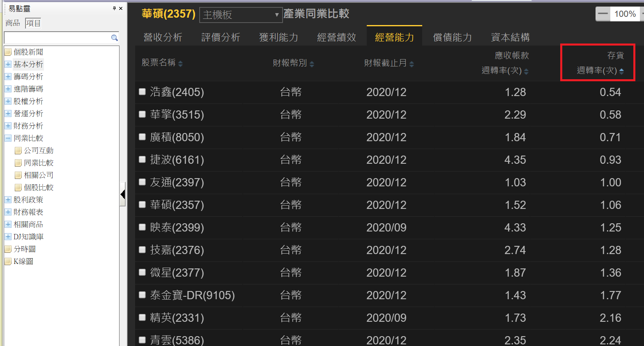The height and width of the screenshot is (346, 644).
Task: Sort by 應收帳款週轉率 column arrow
Action: (526, 71)
